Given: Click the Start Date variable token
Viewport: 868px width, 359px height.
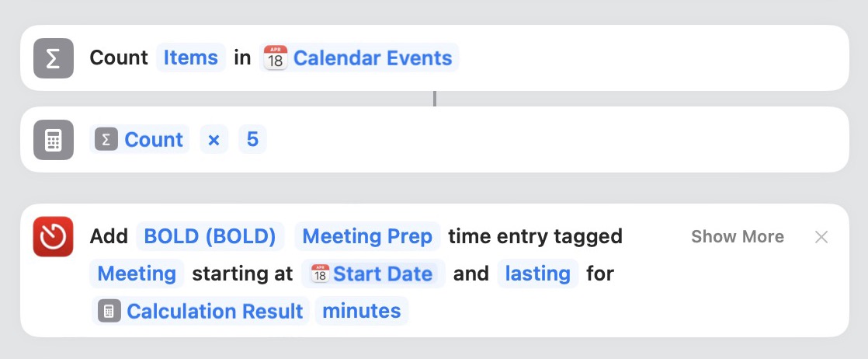Looking at the screenshot, I should (x=373, y=274).
